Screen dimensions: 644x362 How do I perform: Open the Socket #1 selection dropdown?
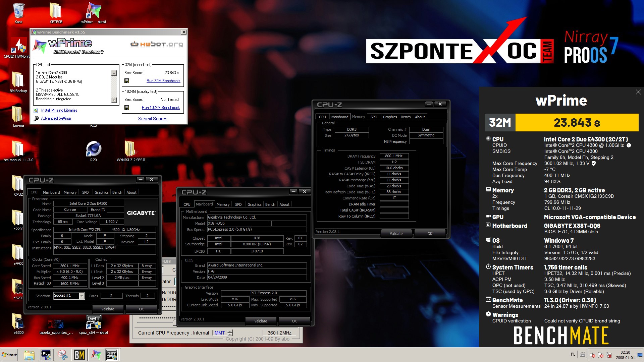click(82, 296)
